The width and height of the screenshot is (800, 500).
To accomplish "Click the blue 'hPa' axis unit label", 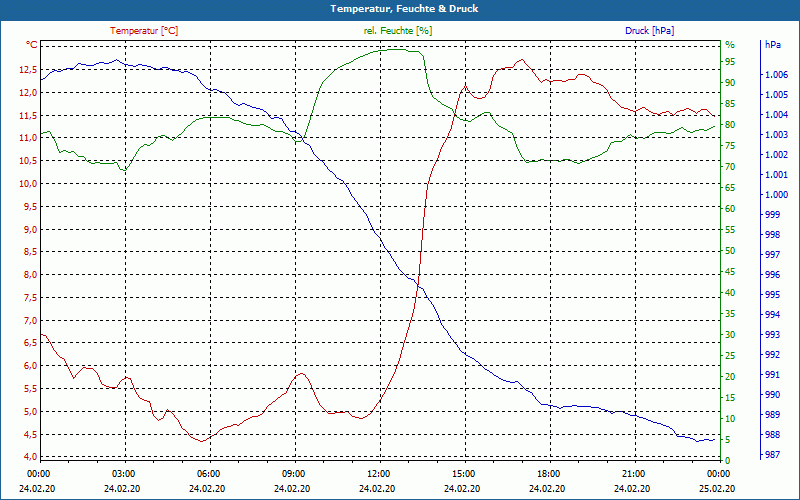I will tap(772, 45).
